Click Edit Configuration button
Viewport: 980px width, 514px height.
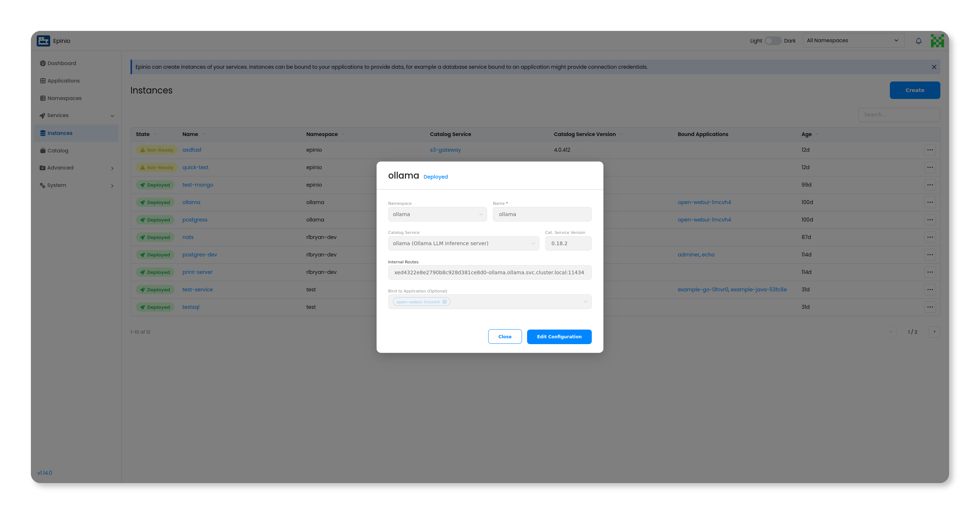pos(559,336)
